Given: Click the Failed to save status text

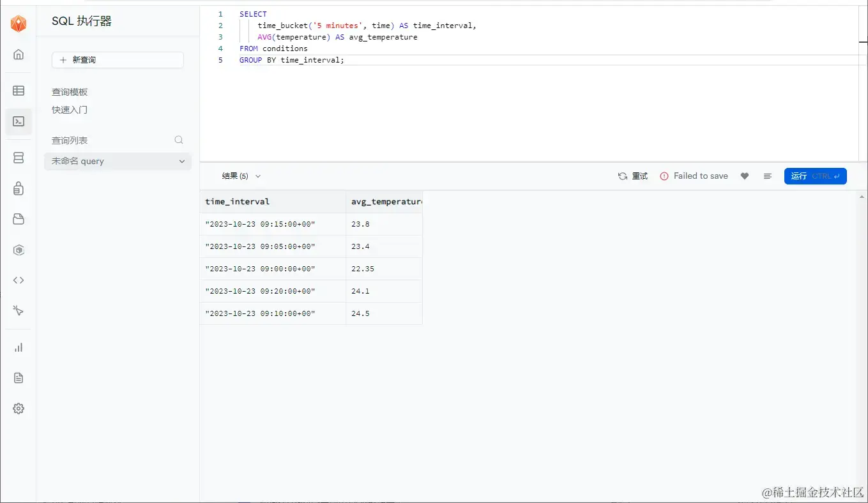Looking at the screenshot, I should point(701,176).
